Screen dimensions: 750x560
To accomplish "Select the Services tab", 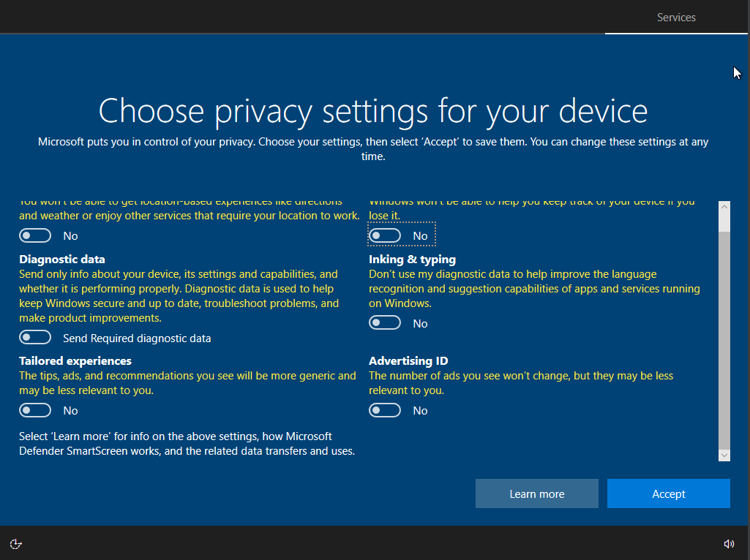I will pyautogui.click(x=676, y=18).
